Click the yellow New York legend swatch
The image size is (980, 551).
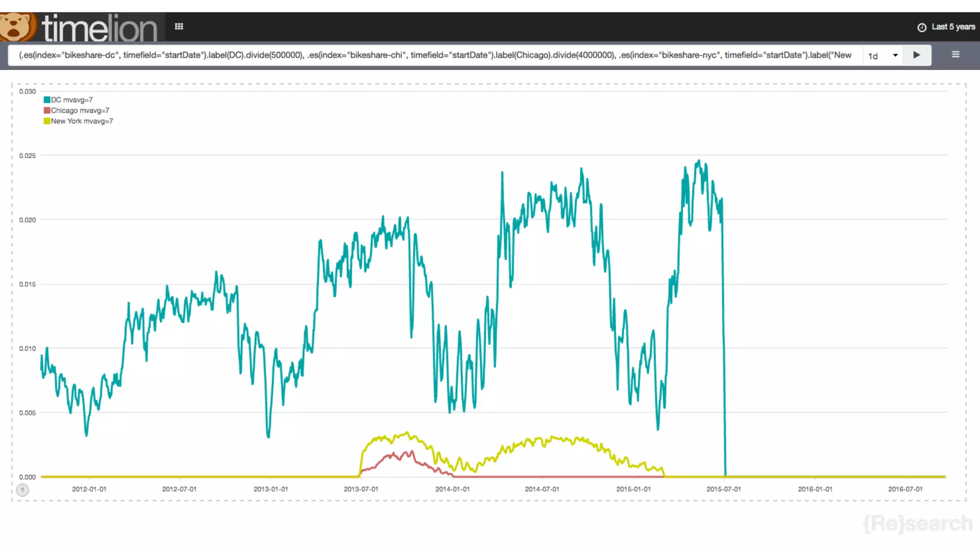click(x=47, y=121)
